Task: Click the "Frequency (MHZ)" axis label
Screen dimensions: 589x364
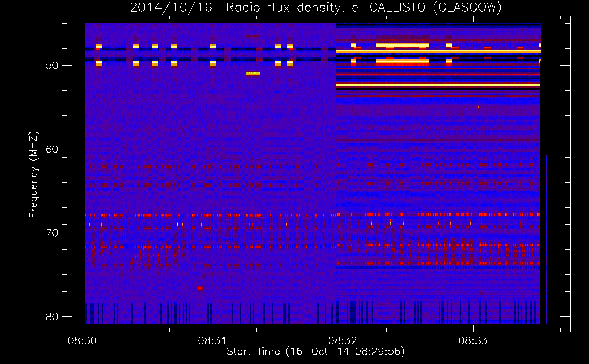Action: 33,175
